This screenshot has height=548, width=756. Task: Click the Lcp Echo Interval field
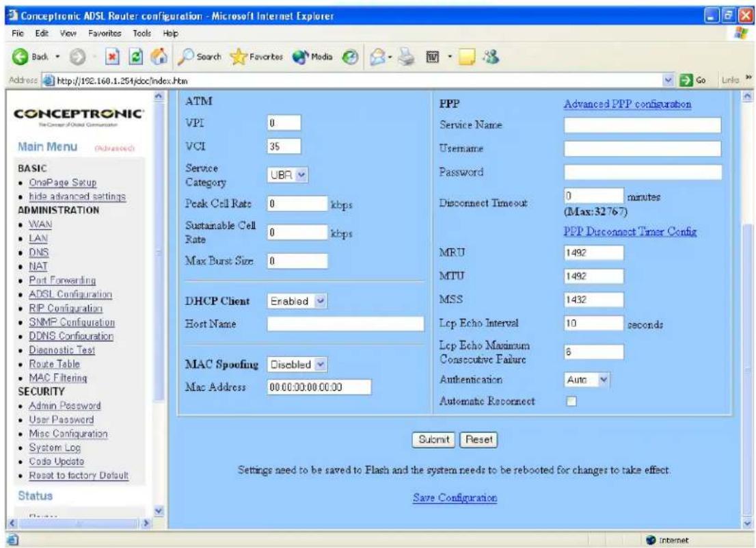click(594, 323)
